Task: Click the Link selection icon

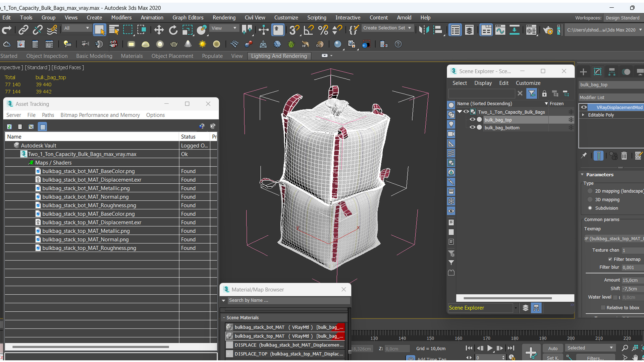Action: pos(23,30)
